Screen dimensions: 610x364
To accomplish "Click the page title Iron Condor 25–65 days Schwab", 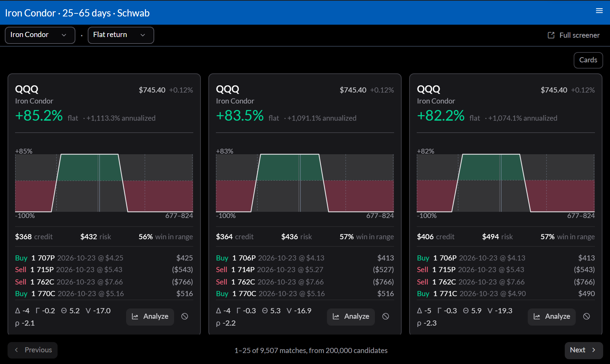I will pos(77,13).
